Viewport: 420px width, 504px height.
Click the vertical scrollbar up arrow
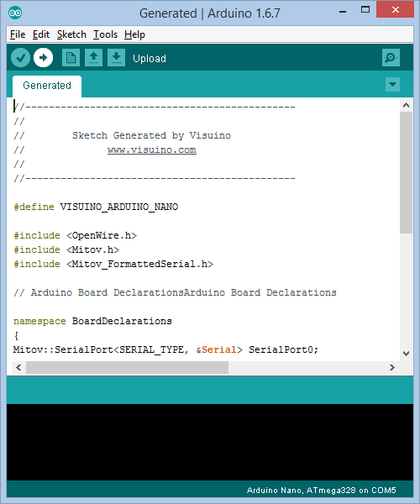coord(406,105)
